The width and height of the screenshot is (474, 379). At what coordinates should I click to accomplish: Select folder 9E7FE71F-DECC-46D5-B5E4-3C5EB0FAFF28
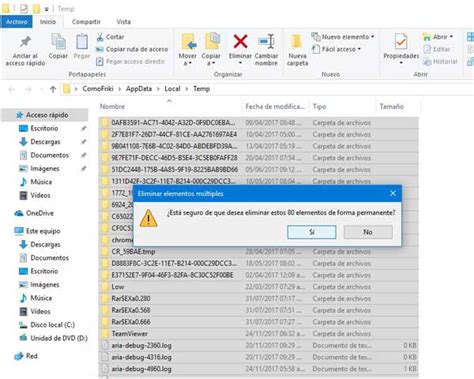(x=259, y=158)
